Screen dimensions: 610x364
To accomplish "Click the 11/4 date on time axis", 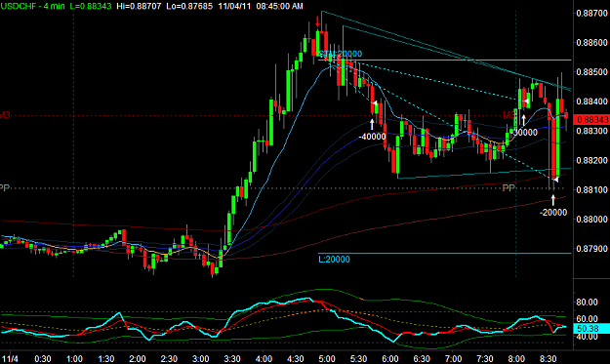I will [10, 359].
